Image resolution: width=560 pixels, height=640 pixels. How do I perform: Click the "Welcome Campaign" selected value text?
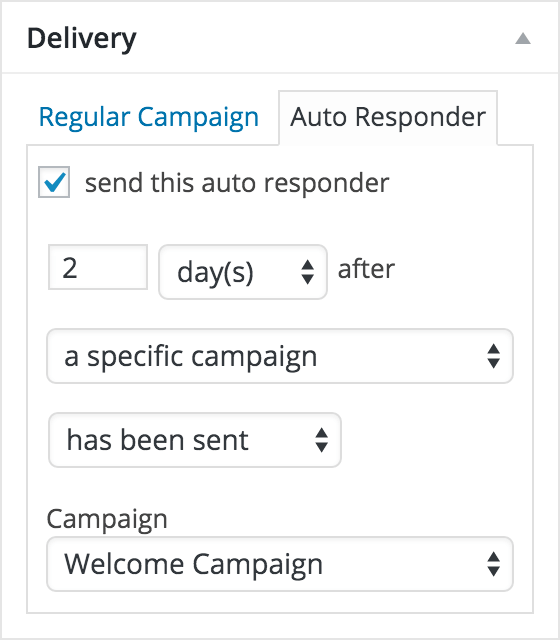(x=193, y=565)
